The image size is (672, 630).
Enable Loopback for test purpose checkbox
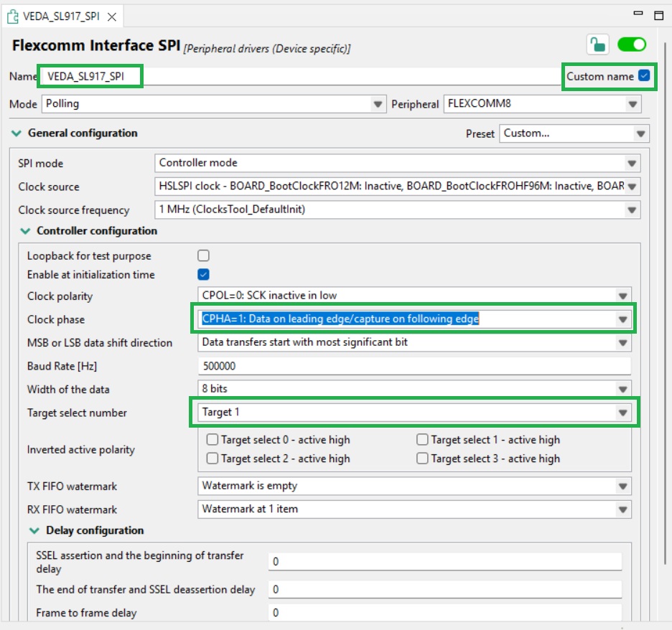pos(203,256)
